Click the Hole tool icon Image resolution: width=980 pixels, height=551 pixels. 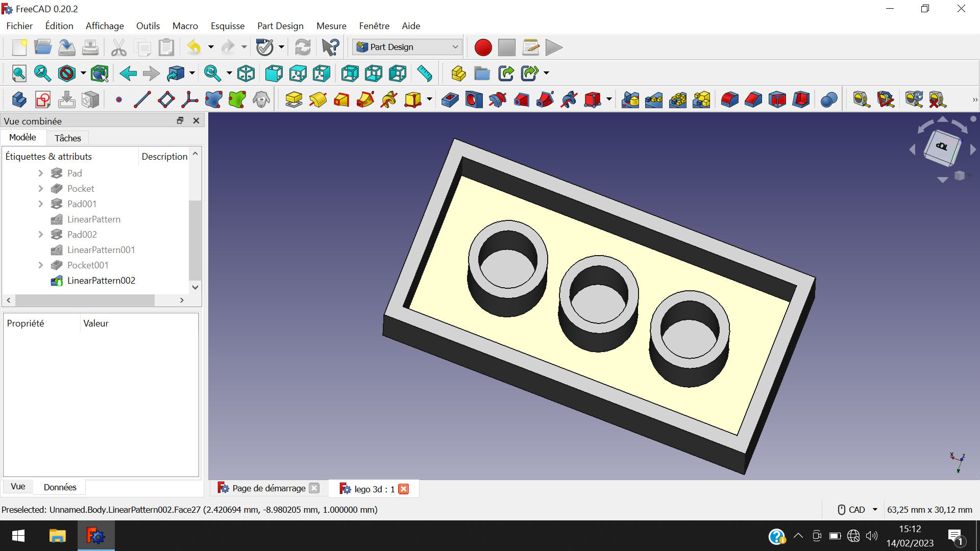coord(474,99)
